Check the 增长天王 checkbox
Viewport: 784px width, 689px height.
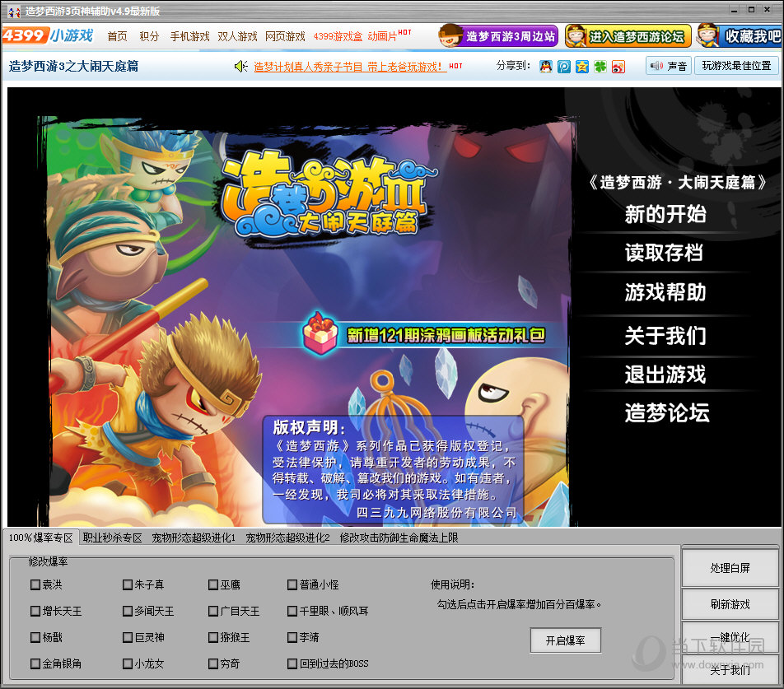(x=35, y=611)
